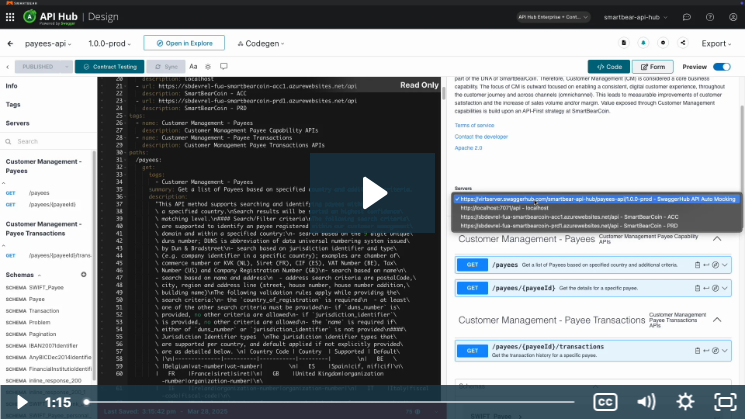Image resolution: width=746 pixels, height=419 pixels.
Task: Enter video fullscreen mode
Action: pos(725,402)
